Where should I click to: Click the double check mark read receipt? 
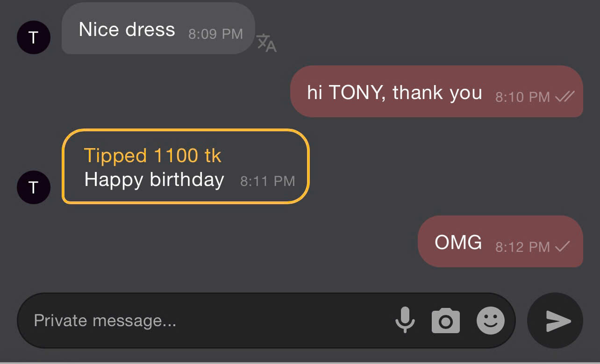click(564, 97)
